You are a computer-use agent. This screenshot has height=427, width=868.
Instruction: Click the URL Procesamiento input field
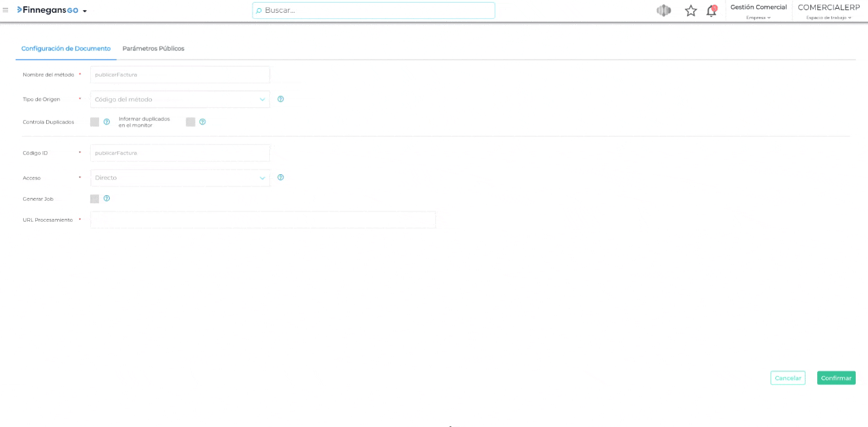tap(263, 220)
